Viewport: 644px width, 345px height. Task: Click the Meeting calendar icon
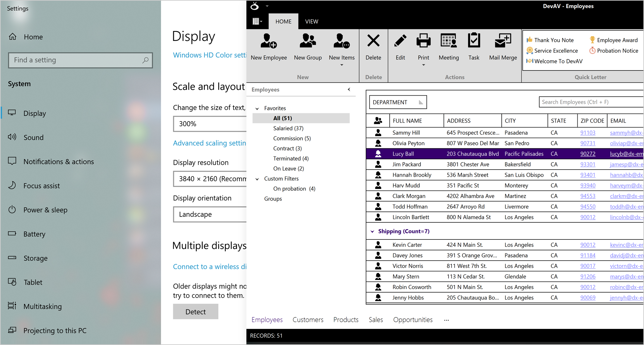point(449,41)
